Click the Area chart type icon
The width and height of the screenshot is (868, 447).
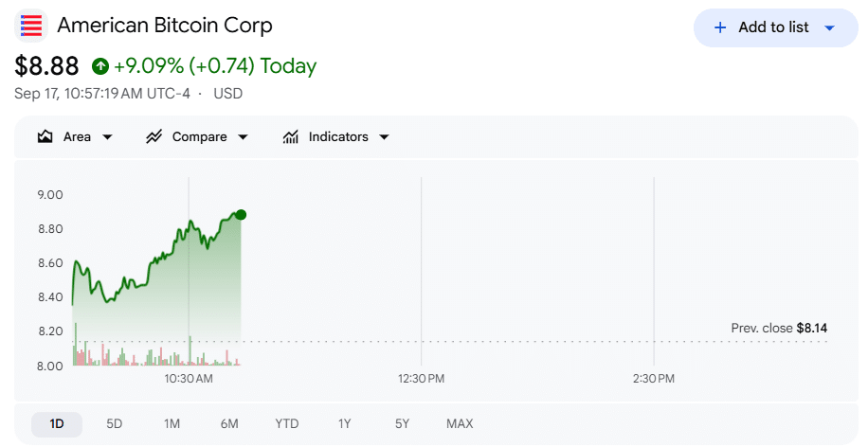(45, 136)
